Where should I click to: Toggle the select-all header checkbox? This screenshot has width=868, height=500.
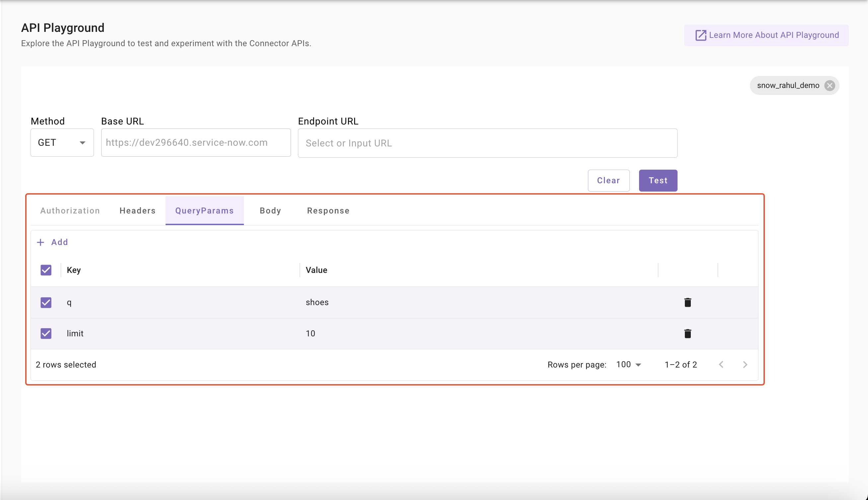[46, 270]
